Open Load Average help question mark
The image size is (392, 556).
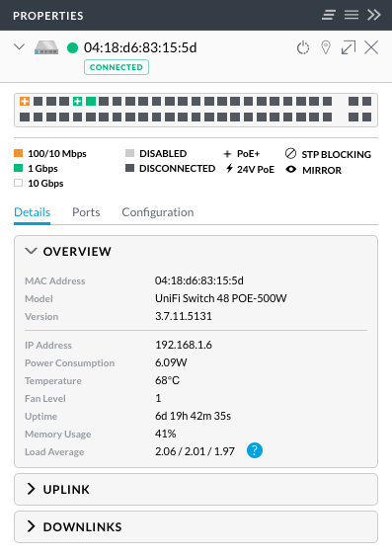click(255, 450)
